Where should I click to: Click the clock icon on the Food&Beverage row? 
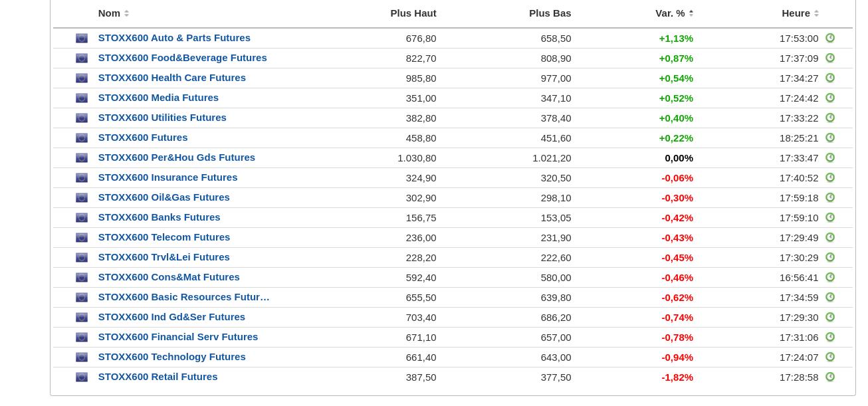830,58
